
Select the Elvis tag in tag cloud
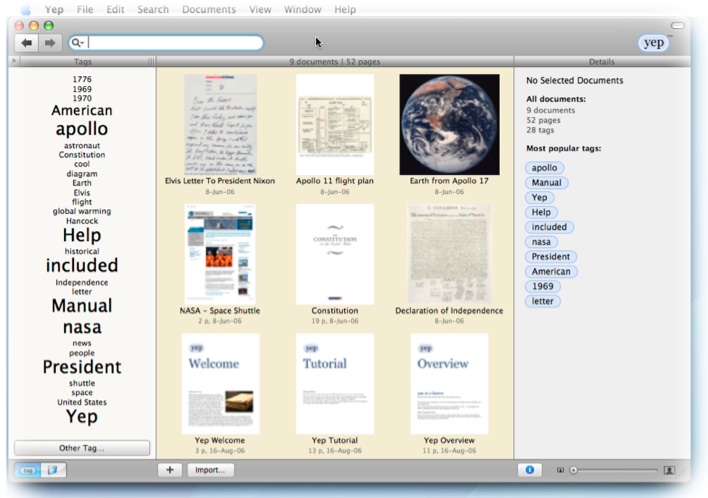pos(82,192)
